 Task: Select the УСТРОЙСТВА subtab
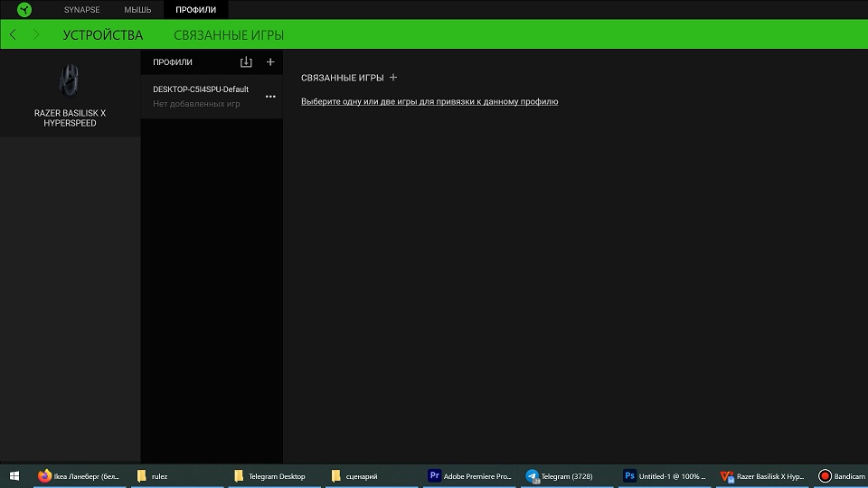pyautogui.click(x=103, y=35)
